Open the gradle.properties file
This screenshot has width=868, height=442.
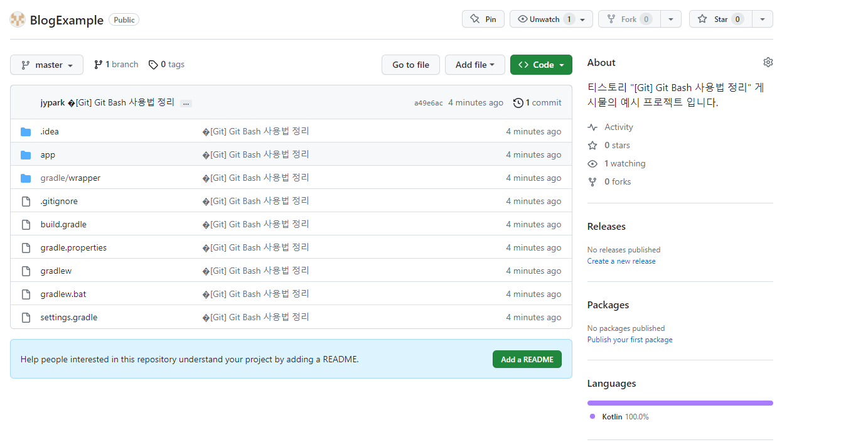[x=73, y=248]
